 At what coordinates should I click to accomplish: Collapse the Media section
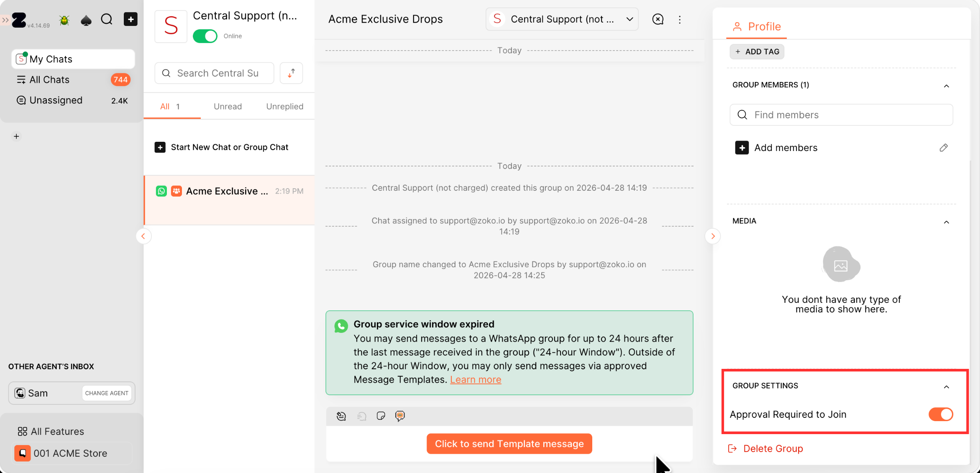[x=947, y=222]
